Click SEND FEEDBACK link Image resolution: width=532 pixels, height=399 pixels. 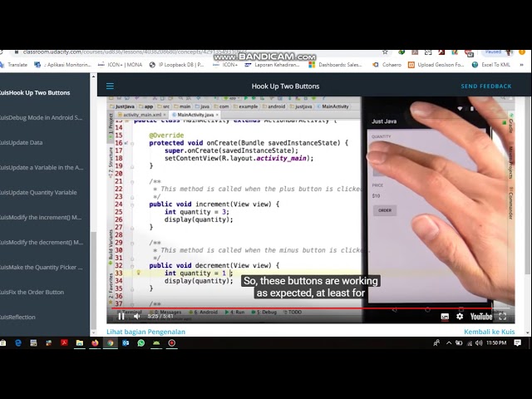(485, 86)
